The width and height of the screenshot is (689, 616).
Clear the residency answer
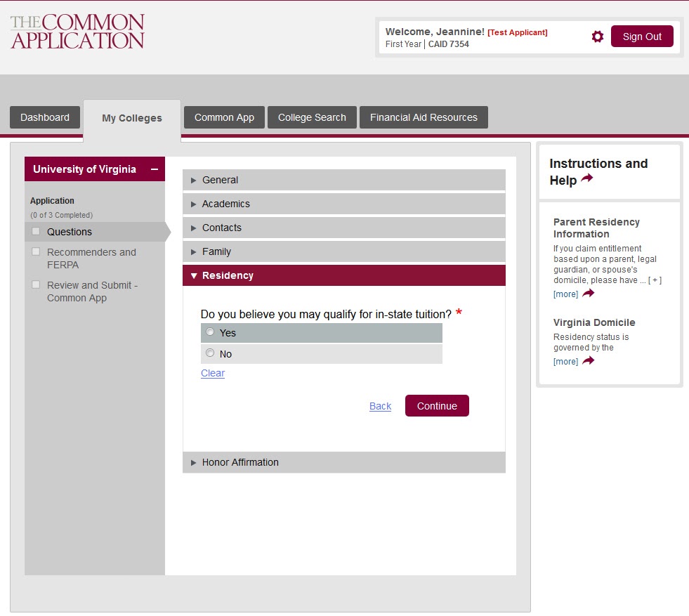213,373
